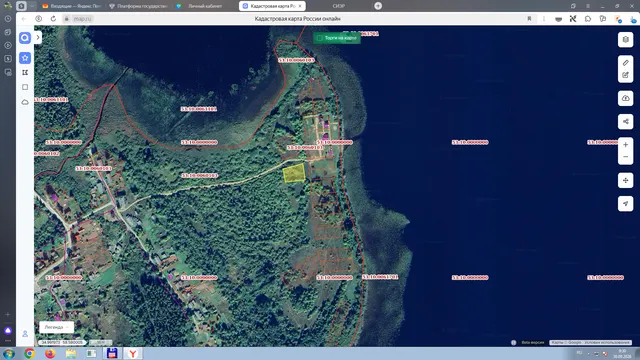Bookmark this page with bookmark icon

(x=529, y=19)
